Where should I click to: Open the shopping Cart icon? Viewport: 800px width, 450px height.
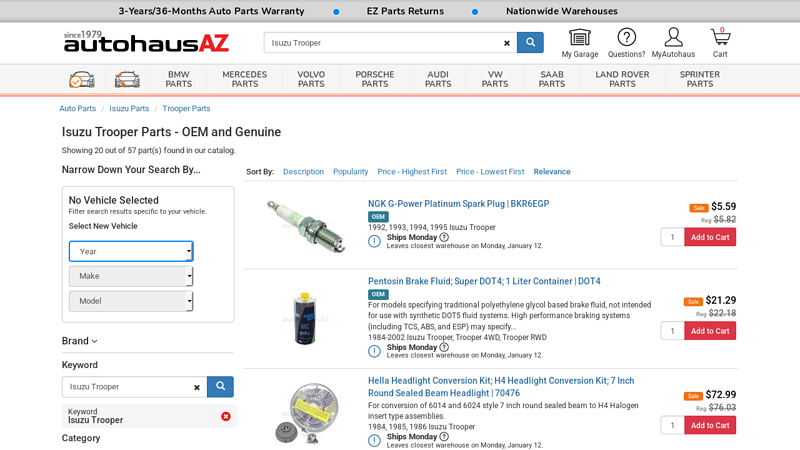pyautogui.click(x=720, y=42)
